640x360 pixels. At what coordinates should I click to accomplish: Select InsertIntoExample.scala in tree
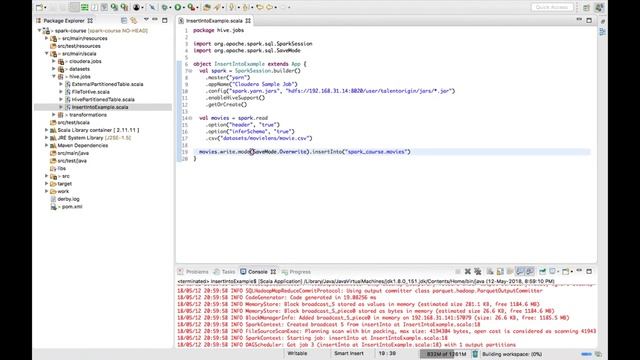100,107
